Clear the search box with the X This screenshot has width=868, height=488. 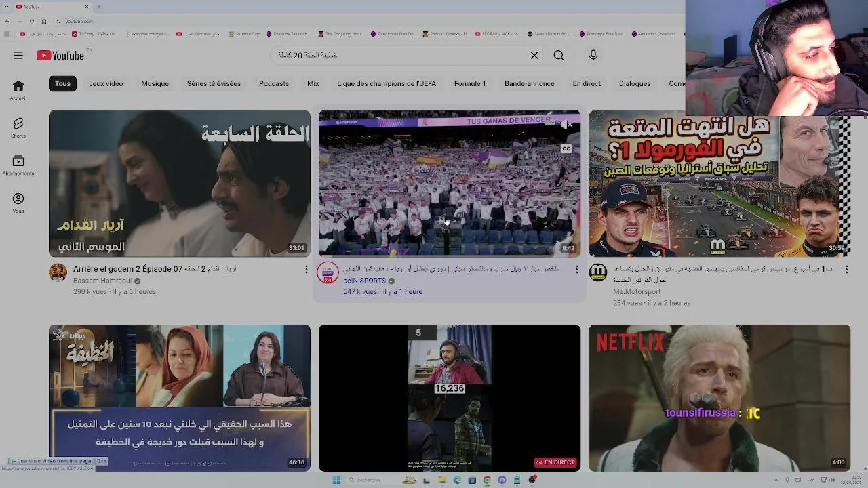(x=534, y=56)
